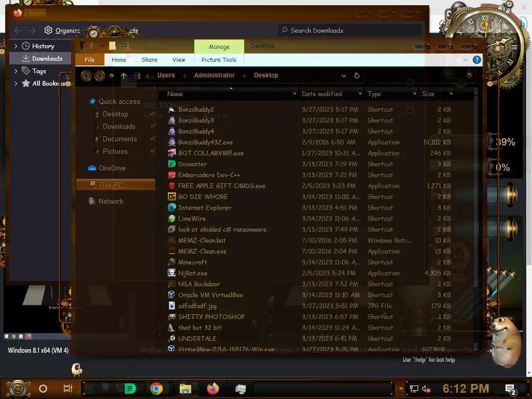The image size is (532, 399).
Task: Expand the Tags tree in Library
Action: pos(16,71)
